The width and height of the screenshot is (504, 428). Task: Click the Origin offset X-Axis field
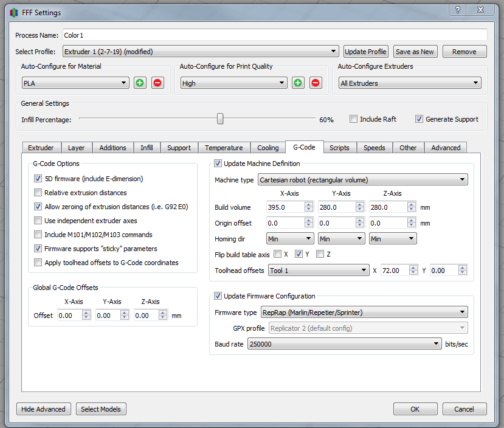point(290,223)
